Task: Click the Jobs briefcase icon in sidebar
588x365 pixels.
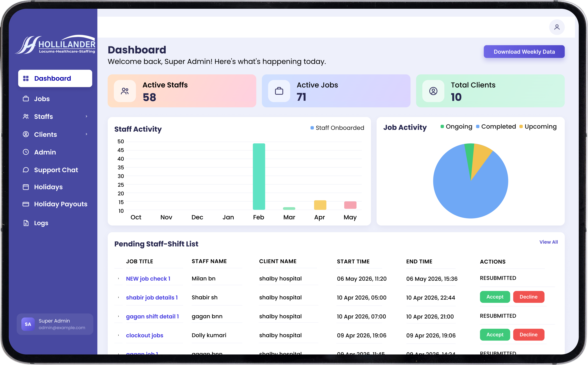Action: point(26,99)
